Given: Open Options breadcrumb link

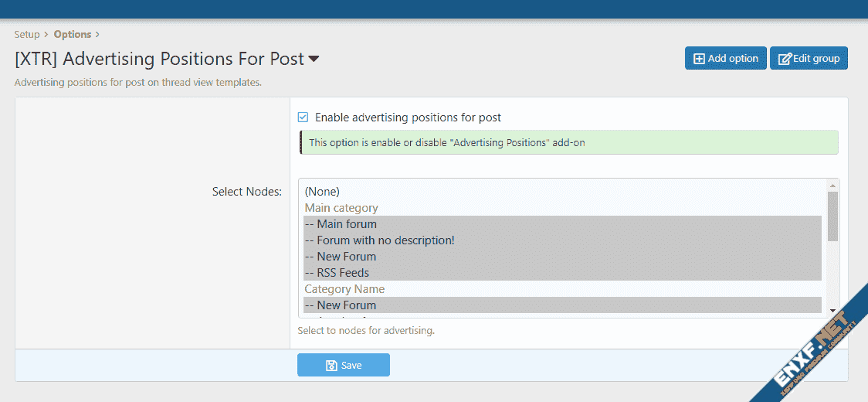Looking at the screenshot, I should pyautogui.click(x=73, y=35).
